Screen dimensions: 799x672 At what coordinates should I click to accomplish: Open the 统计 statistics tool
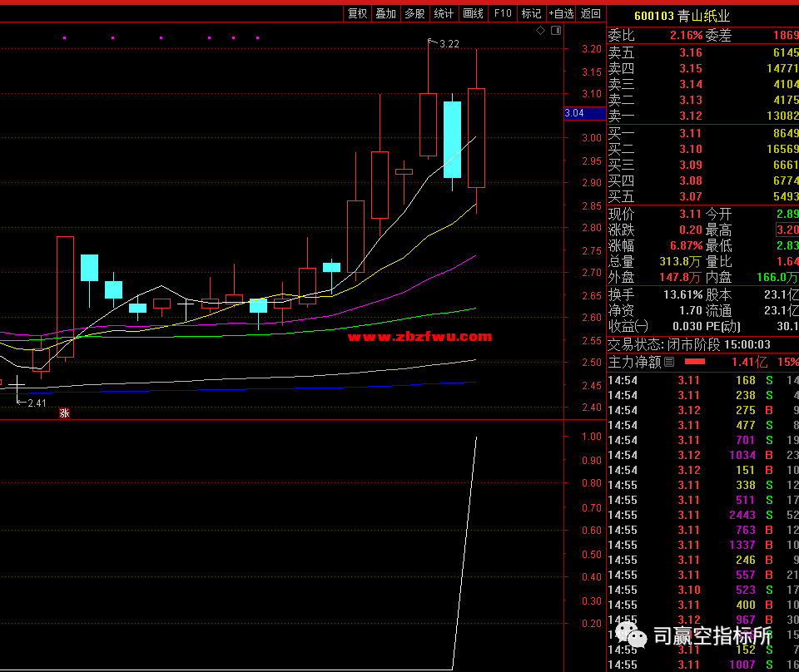(x=444, y=14)
